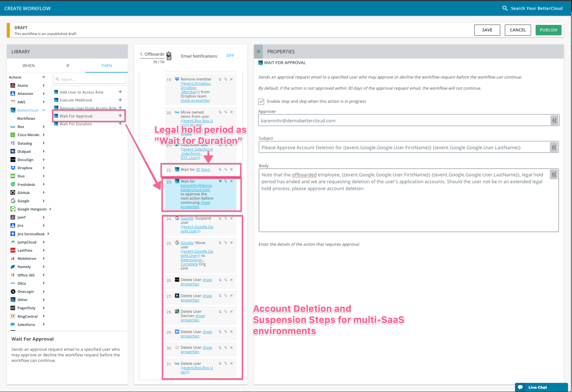Expand the Asana actions list
This screenshot has width=572, height=392.
point(44,85)
